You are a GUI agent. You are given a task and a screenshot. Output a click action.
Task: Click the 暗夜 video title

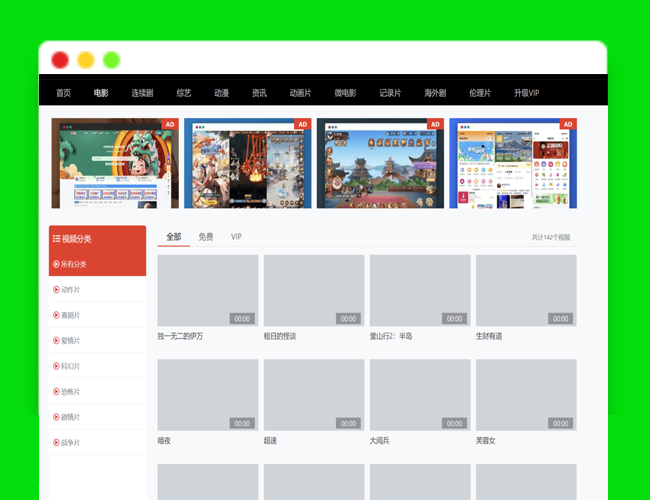pyautogui.click(x=164, y=441)
